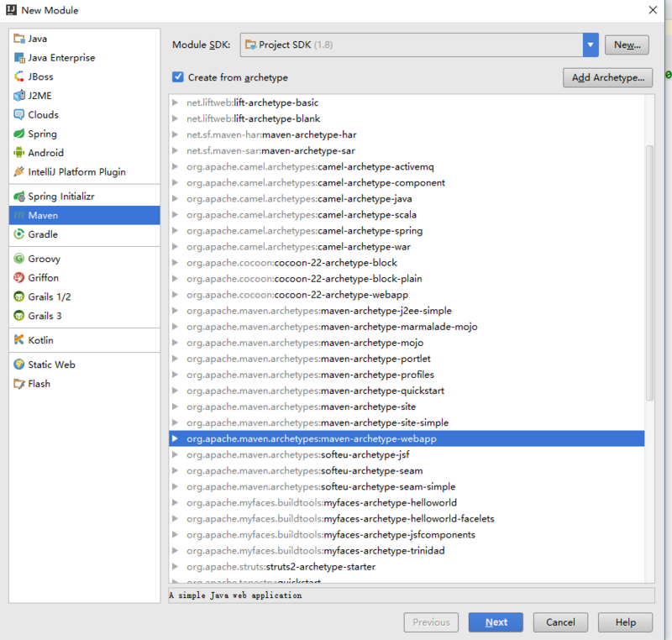Click the IntelliJ Platform Plugin icon
The width and height of the screenshot is (672, 640).
[x=18, y=172]
